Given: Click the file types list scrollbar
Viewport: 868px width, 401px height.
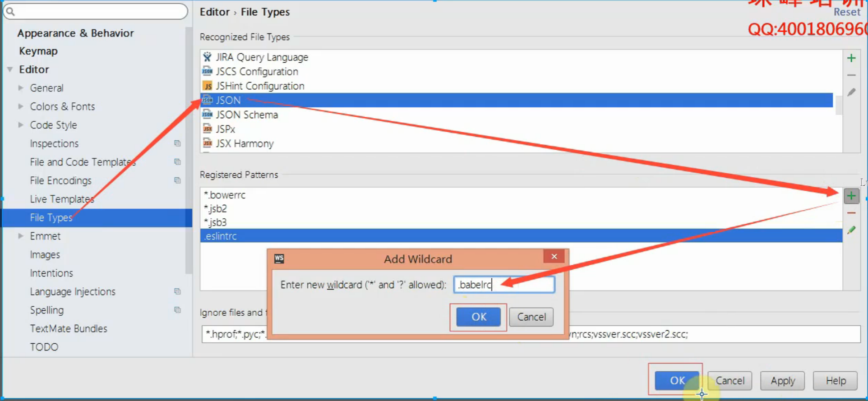Looking at the screenshot, I should point(839,105).
